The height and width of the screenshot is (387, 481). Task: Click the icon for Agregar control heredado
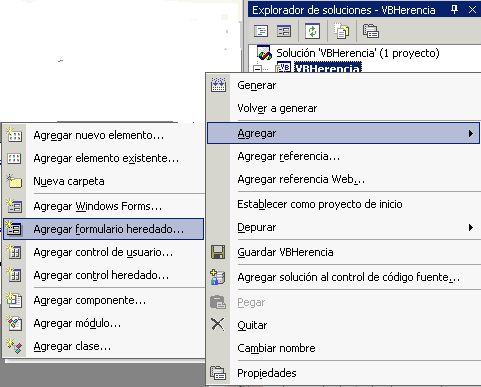14,275
